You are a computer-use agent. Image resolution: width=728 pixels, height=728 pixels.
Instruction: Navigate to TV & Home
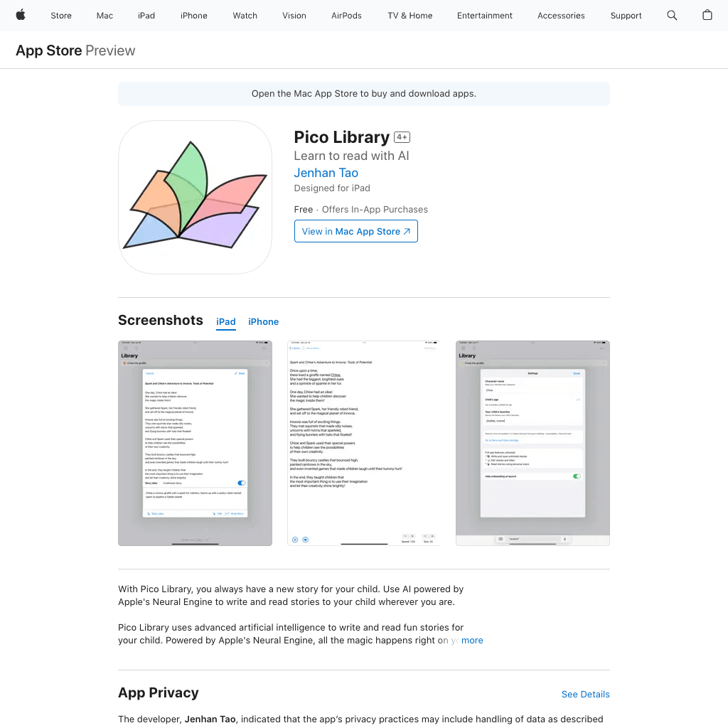[x=409, y=15]
